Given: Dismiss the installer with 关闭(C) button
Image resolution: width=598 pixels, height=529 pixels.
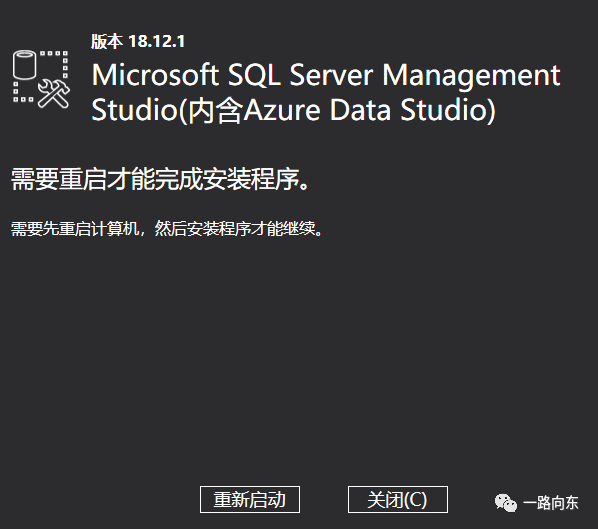Looking at the screenshot, I should click(398, 500).
